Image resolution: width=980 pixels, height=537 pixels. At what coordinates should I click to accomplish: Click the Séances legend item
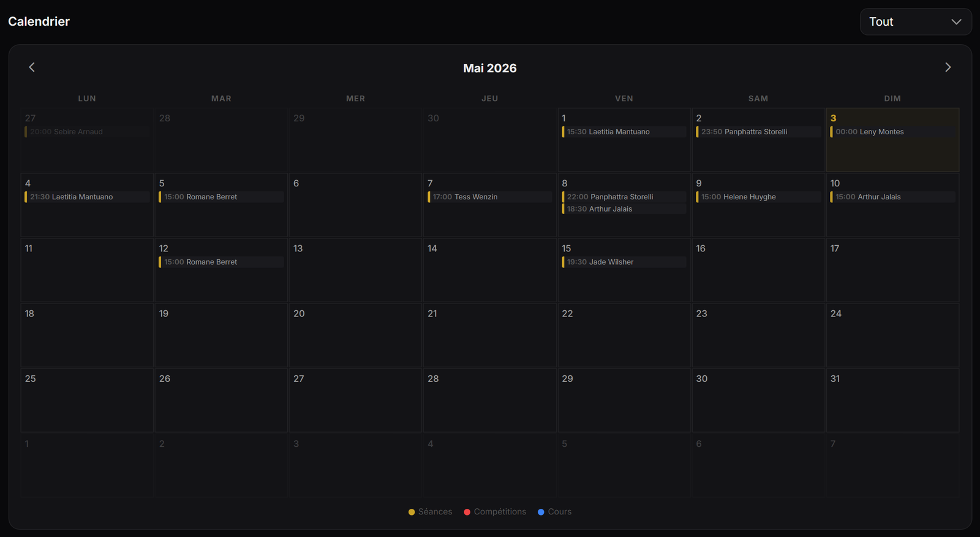point(430,512)
